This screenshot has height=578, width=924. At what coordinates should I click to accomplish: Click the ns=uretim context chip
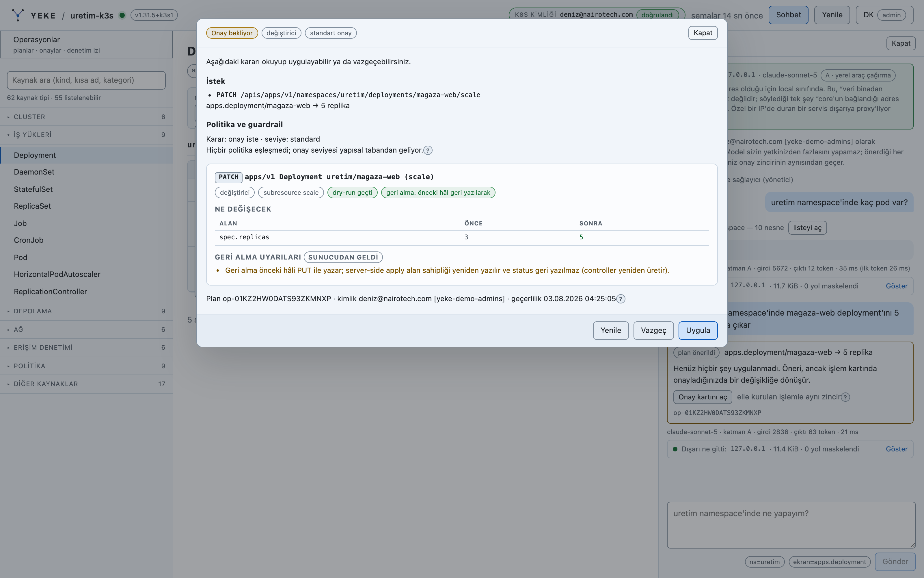(764, 562)
